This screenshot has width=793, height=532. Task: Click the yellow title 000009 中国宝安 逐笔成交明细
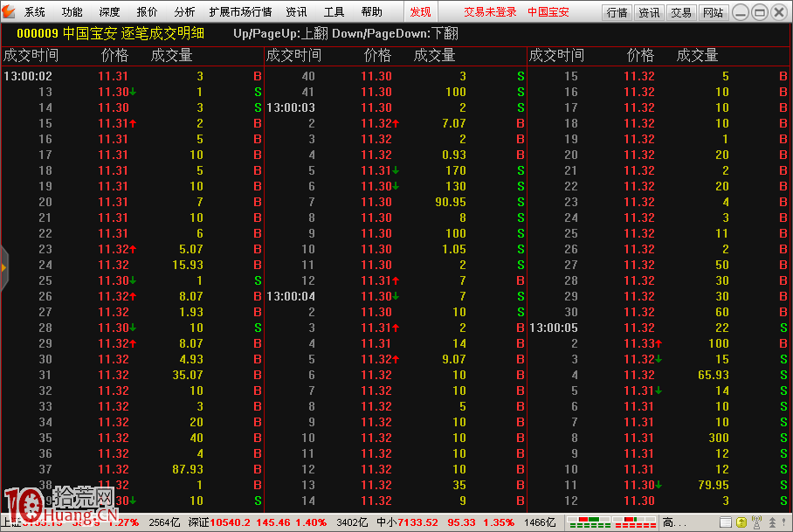coord(110,33)
